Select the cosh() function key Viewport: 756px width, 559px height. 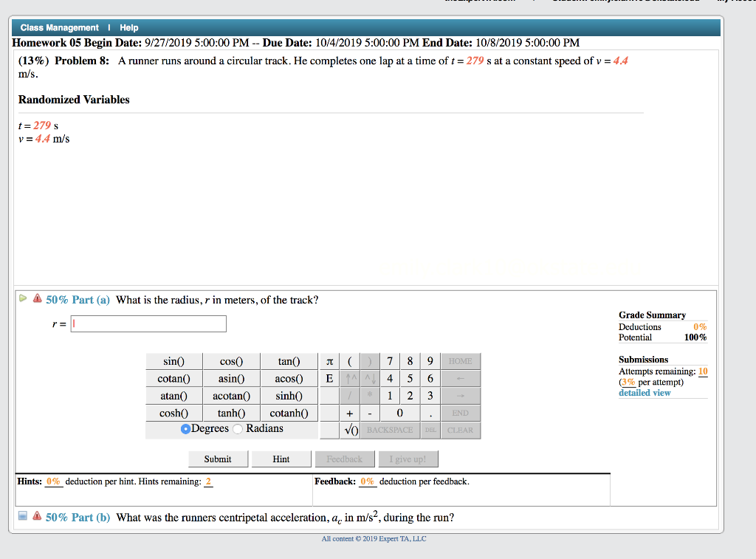(x=174, y=413)
